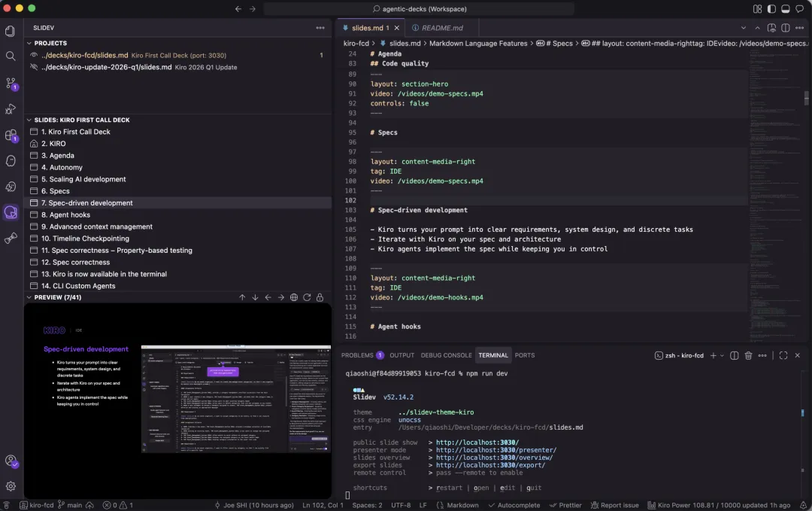Go to next slide in the preview toolbar
The height and width of the screenshot is (511, 812).
[280, 297]
